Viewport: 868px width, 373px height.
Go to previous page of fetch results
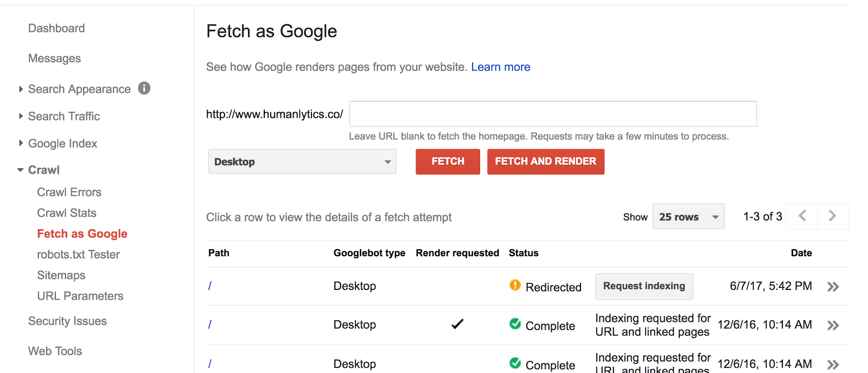tap(802, 216)
